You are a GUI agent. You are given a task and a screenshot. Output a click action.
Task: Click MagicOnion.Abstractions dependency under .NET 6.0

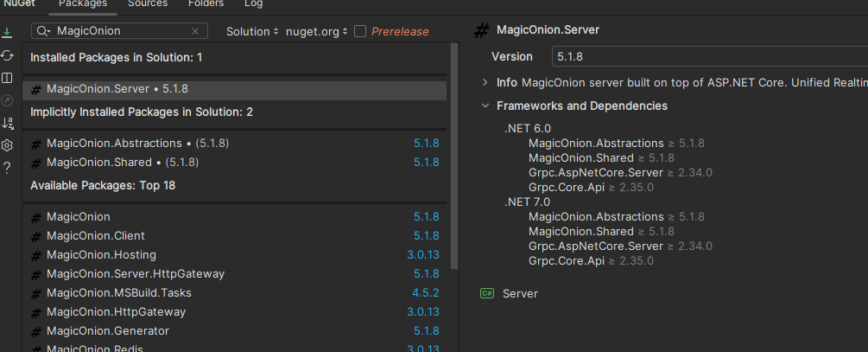596,144
